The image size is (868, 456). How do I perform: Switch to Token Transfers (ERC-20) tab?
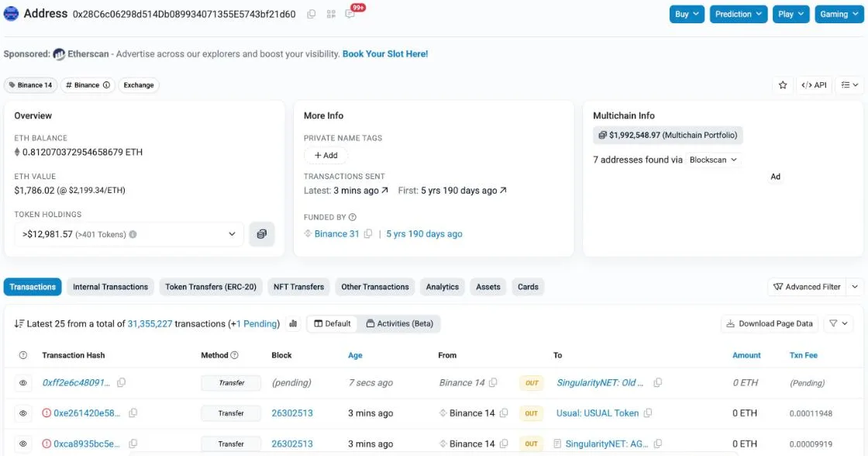click(210, 286)
